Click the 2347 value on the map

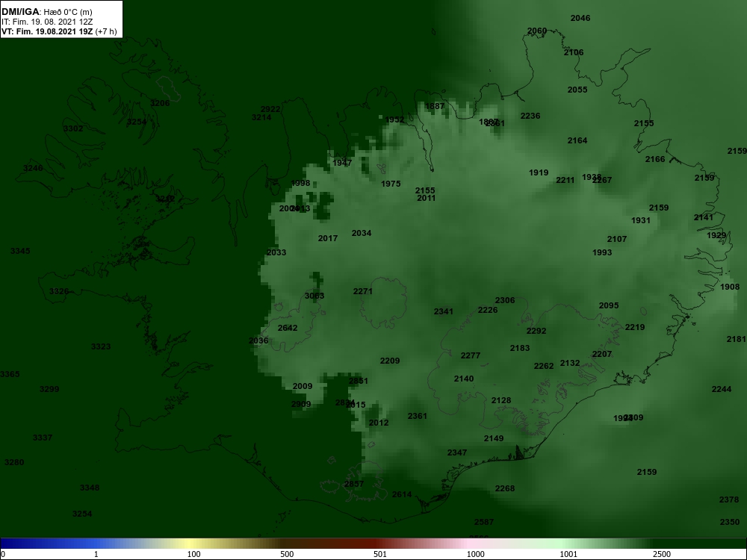457,452
